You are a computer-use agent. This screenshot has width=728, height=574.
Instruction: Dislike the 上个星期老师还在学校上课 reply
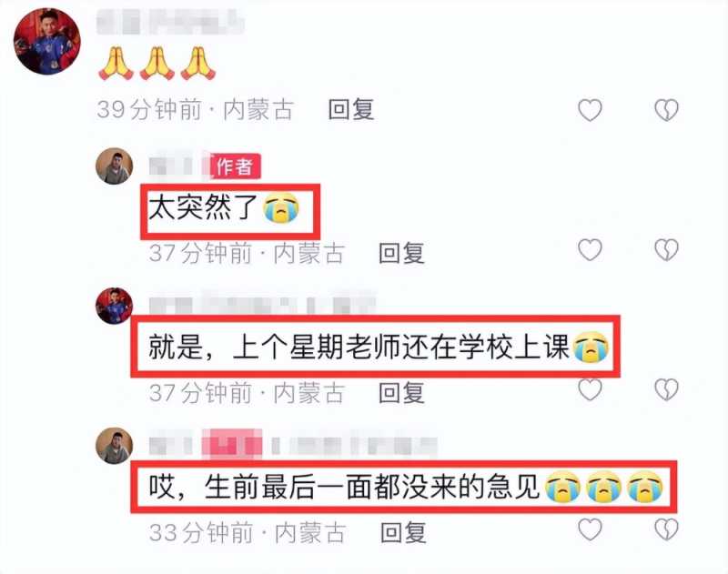666,389
